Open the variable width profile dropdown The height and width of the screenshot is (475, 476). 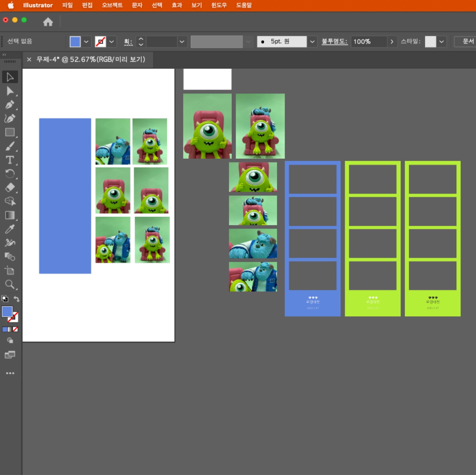coord(248,42)
